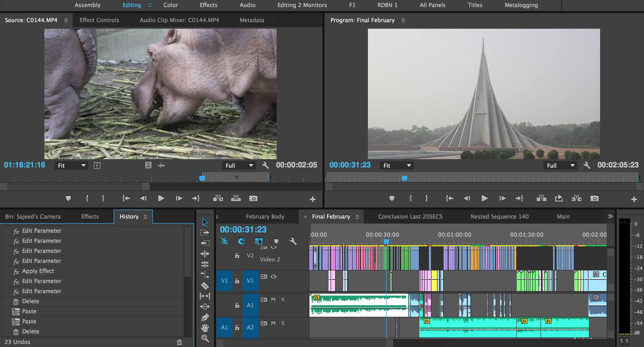
Task: Solo track A1
Action: coord(283,299)
